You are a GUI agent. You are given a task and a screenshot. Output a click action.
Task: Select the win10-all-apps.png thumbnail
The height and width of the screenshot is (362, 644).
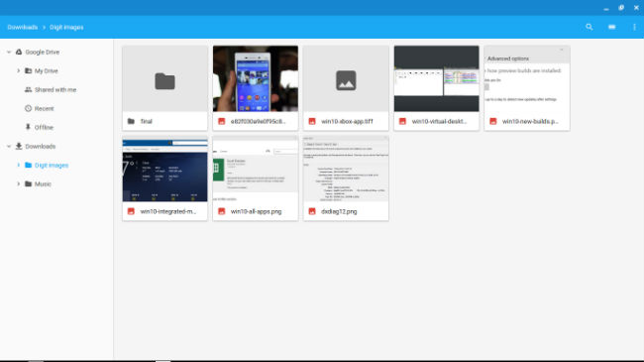tap(256, 169)
